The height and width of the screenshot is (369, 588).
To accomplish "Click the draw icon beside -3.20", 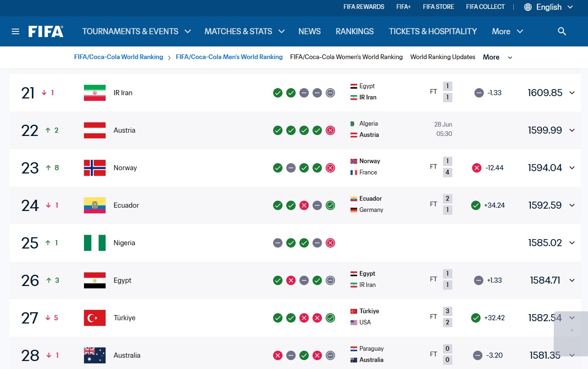I will (x=478, y=355).
